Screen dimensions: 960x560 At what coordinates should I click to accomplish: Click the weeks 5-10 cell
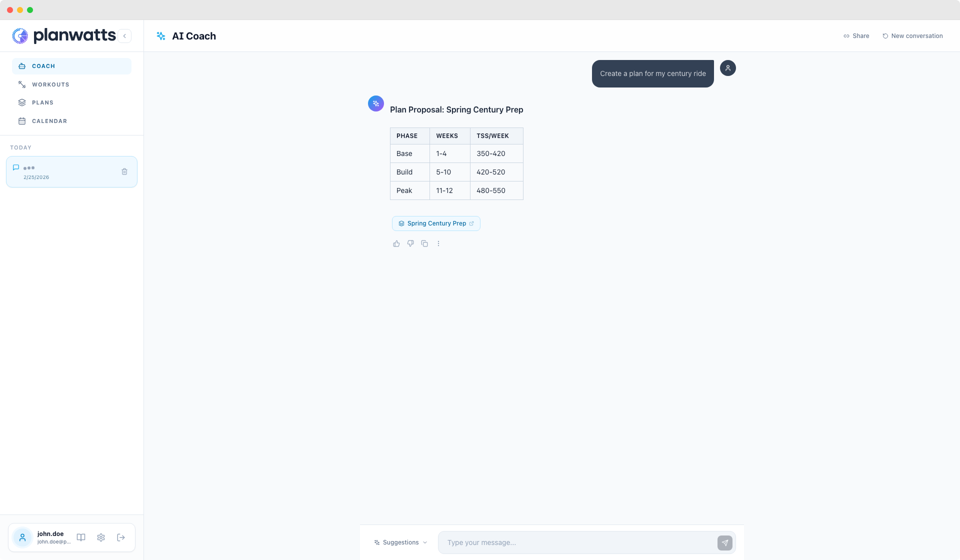[450, 172]
